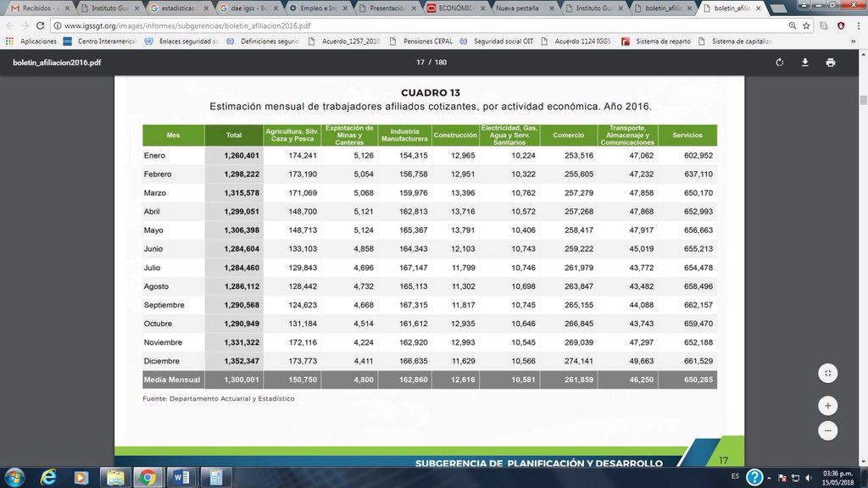868x488 pixels.
Task: Zoom in on the PDF page
Action: [827, 406]
